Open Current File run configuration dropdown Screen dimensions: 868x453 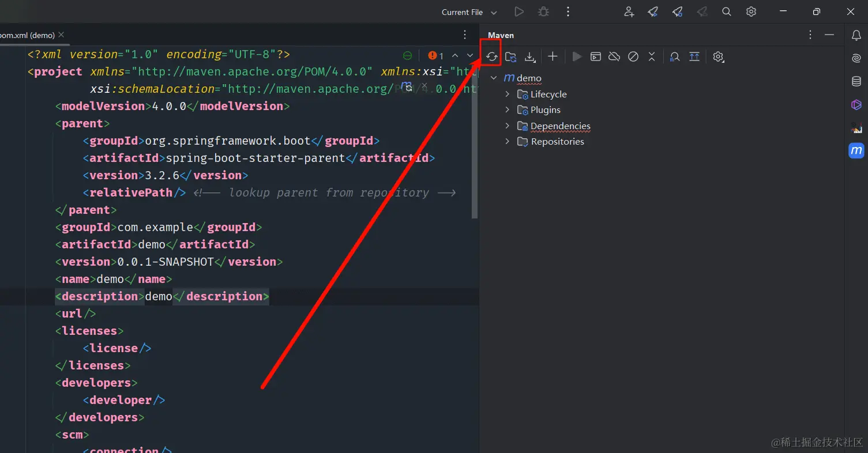coord(469,12)
